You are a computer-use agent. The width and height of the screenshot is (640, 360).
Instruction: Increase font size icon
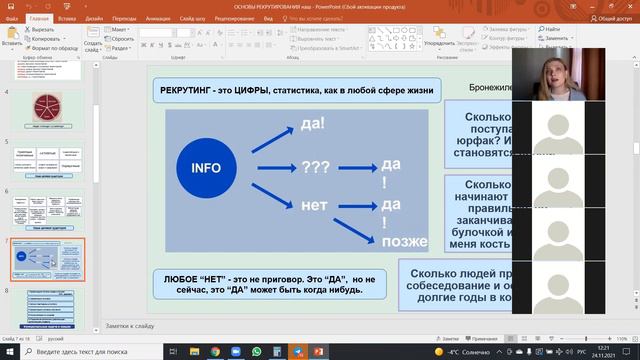click(x=200, y=33)
